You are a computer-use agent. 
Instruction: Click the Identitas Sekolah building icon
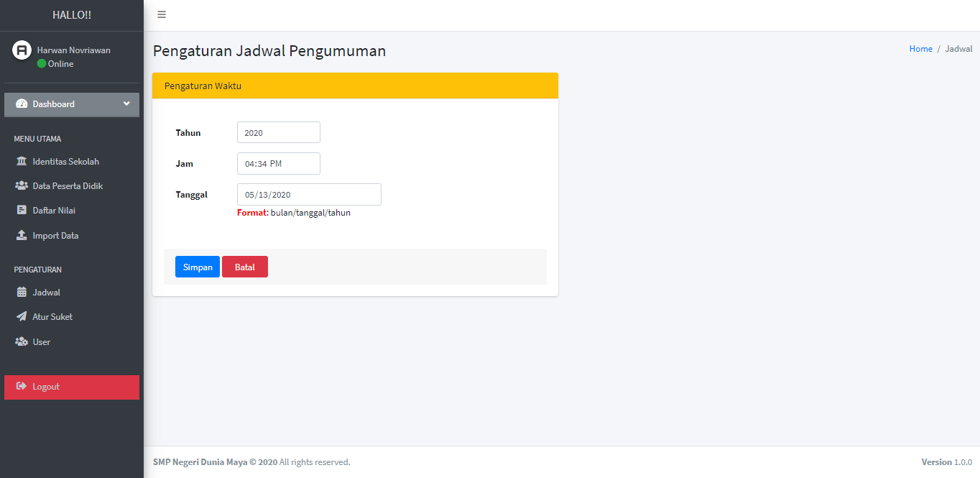[x=22, y=162]
